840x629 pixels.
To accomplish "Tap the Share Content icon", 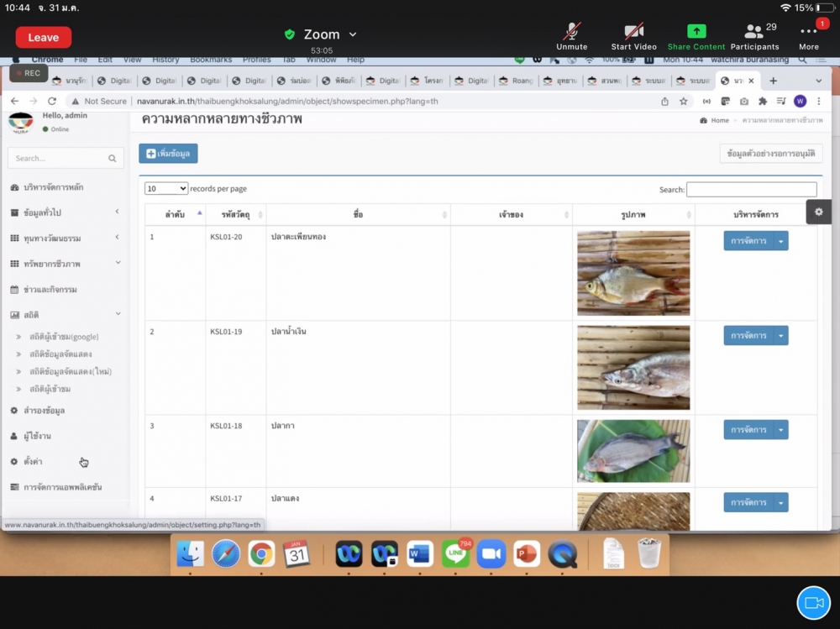I will click(696, 35).
